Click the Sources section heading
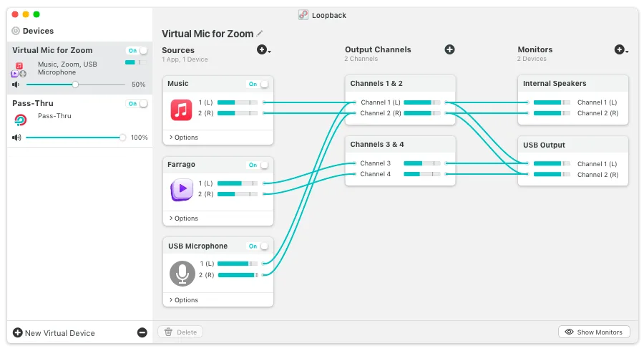644x351 pixels. [178, 50]
